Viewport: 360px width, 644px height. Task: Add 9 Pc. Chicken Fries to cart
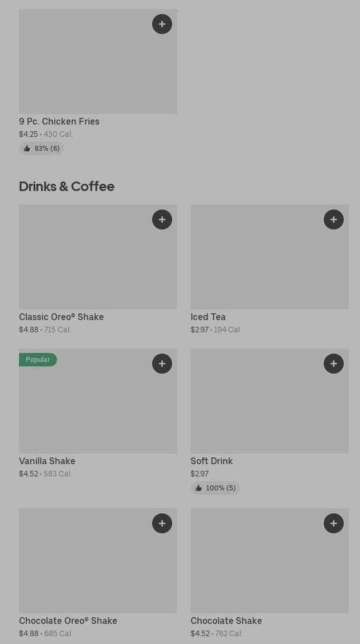coord(162,24)
